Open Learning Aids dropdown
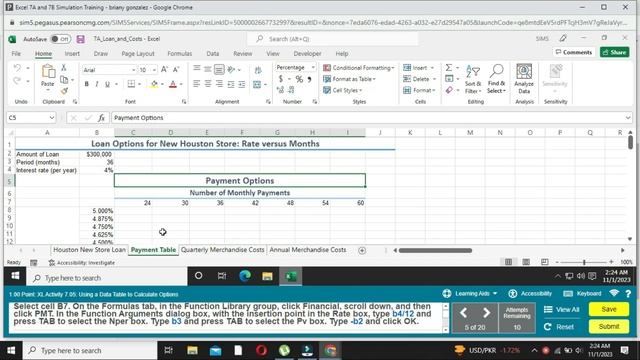 470,293
